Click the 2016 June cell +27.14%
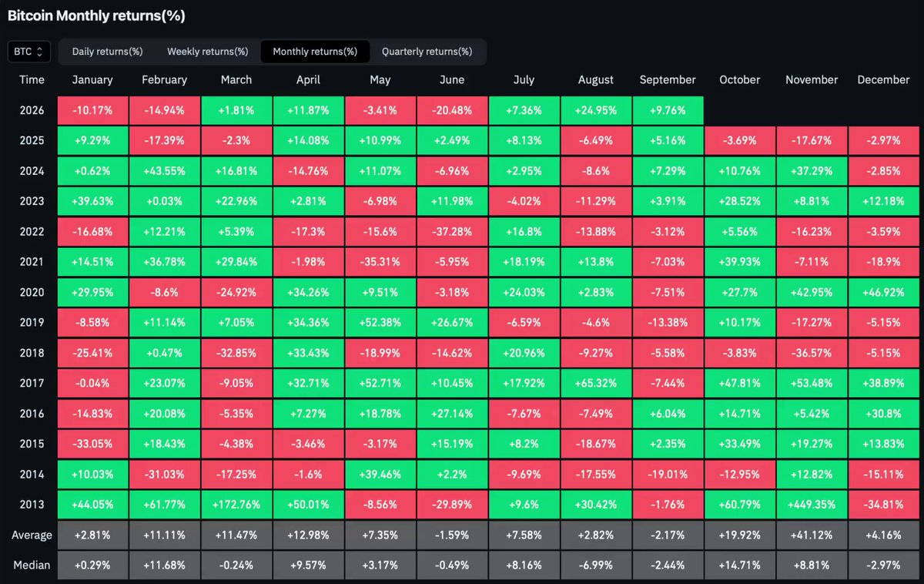 point(452,414)
